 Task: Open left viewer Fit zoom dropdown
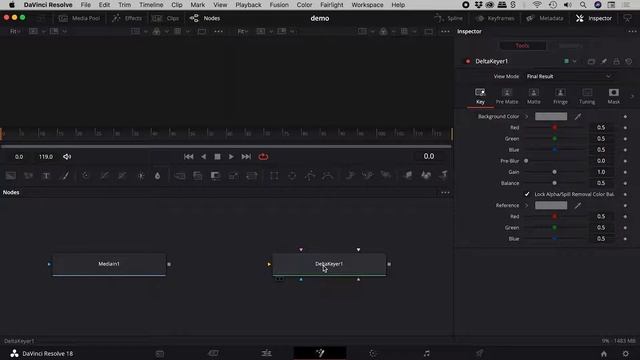15,31
